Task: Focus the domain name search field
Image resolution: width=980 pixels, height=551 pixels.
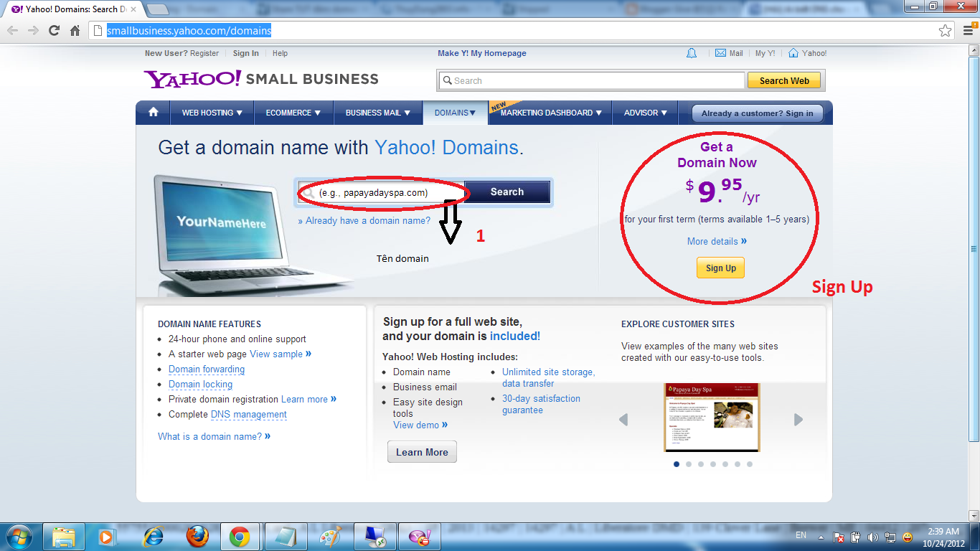Action: click(382, 192)
